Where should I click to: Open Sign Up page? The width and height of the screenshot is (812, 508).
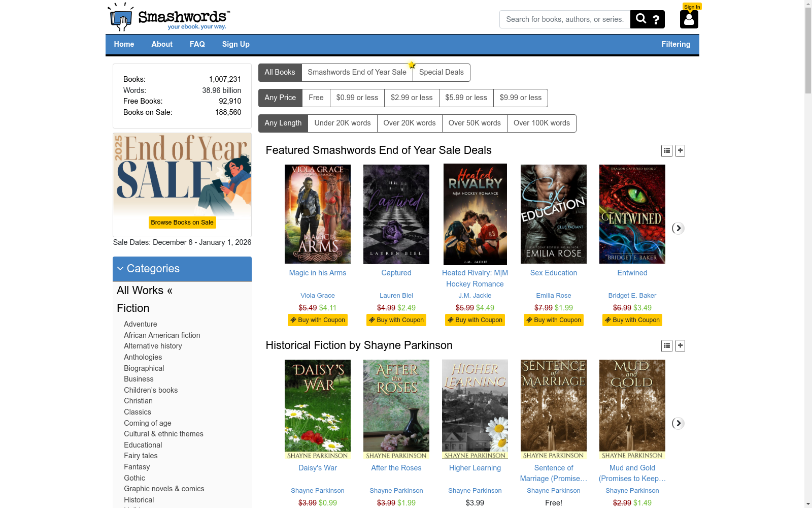point(235,44)
